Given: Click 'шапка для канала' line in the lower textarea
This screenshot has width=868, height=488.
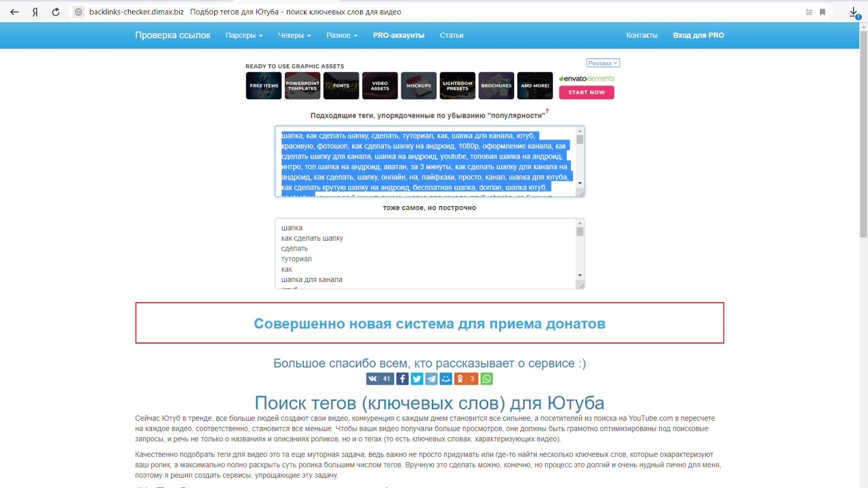Looking at the screenshot, I should tap(312, 279).
